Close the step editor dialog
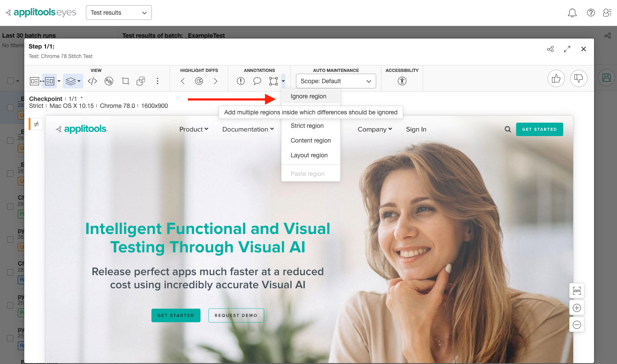Viewport: 617px width, 364px height. click(584, 49)
